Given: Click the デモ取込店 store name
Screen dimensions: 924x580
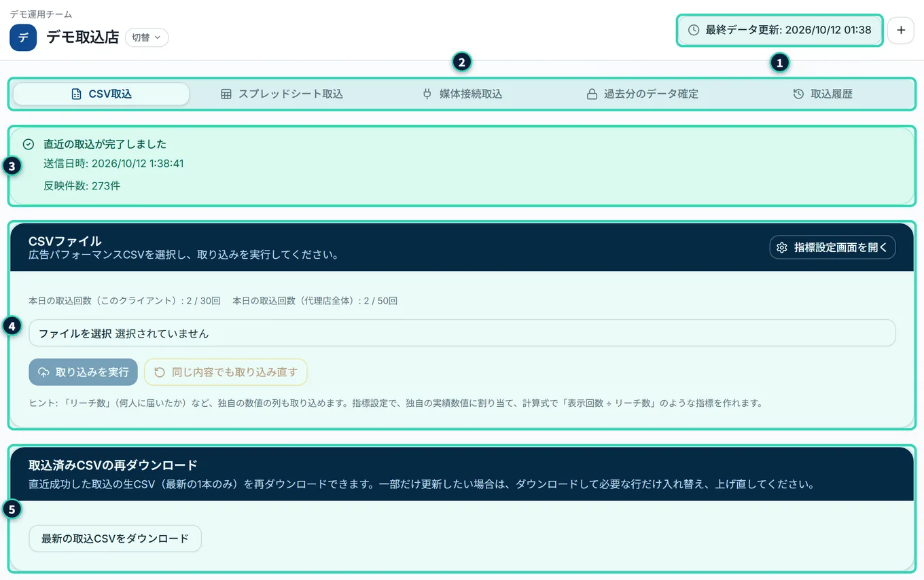Looking at the screenshot, I should [82, 37].
